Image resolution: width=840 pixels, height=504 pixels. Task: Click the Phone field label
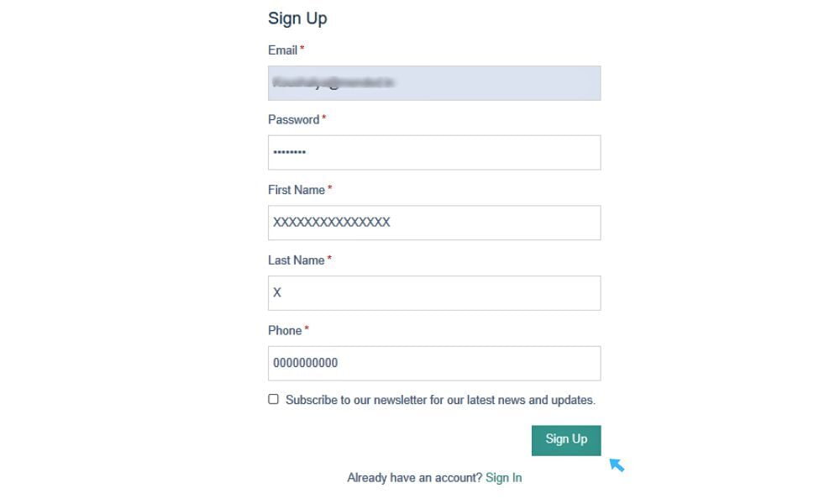click(285, 331)
